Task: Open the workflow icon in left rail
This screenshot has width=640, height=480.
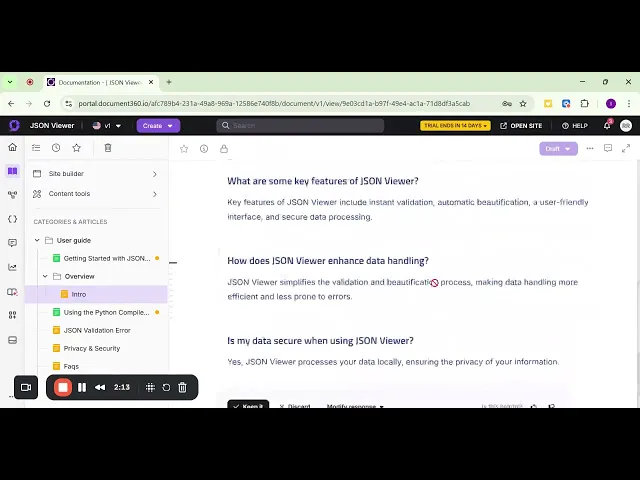Action: pyautogui.click(x=12, y=195)
